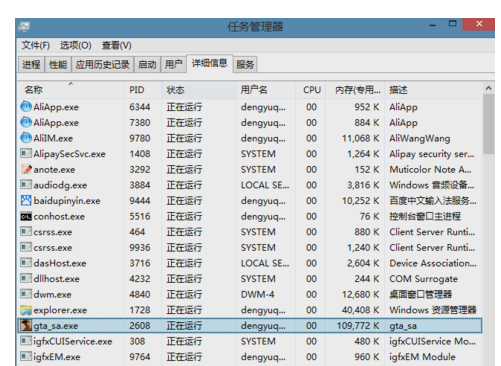Switch to the 性能 tab

tap(58, 64)
